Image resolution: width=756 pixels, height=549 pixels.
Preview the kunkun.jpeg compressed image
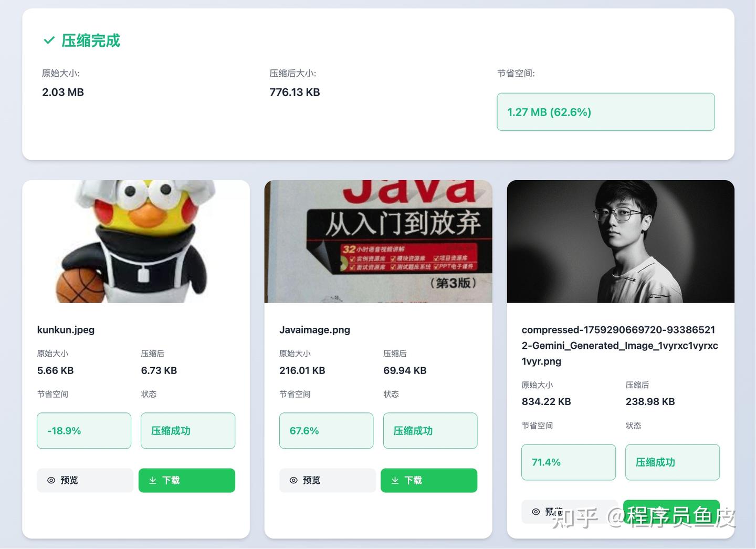point(85,480)
